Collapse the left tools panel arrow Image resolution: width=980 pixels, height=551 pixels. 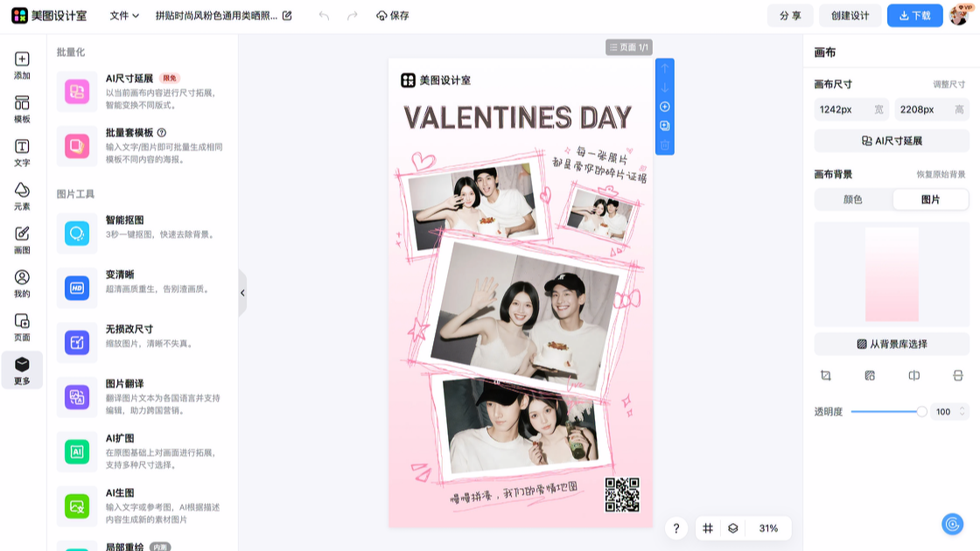(242, 293)
